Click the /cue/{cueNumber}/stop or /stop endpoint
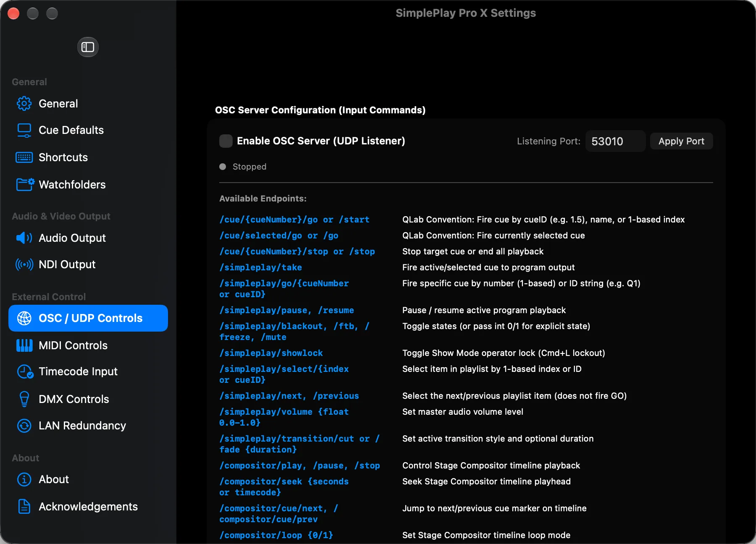Viewport: 756px width, 544px height. tap(297, 251)
